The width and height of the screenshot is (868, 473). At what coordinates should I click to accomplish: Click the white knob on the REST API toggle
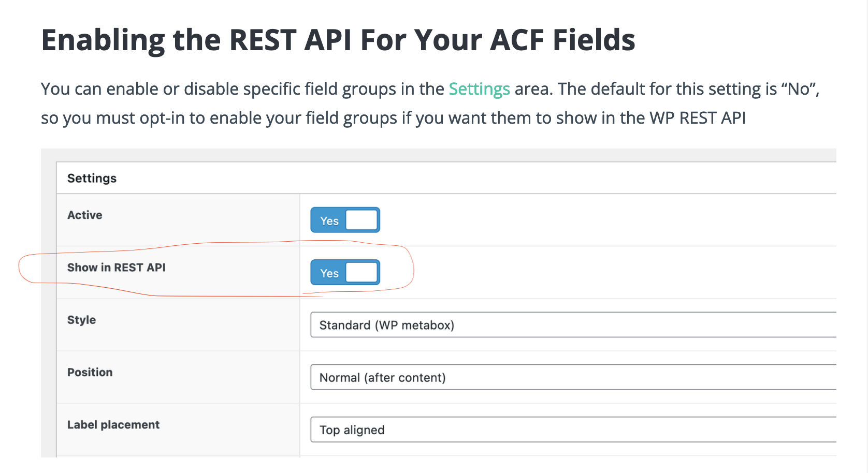pos(361,273)
